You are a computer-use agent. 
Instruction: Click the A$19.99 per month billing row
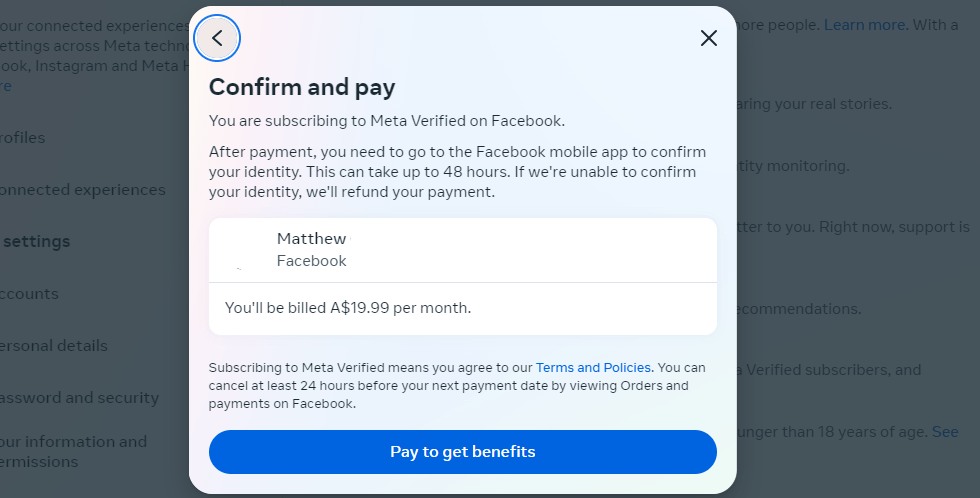462,308
